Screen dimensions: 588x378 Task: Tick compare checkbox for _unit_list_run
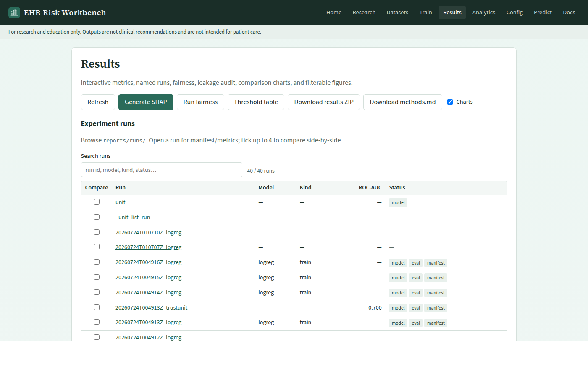pyautogui.click(x=97, y=217)
